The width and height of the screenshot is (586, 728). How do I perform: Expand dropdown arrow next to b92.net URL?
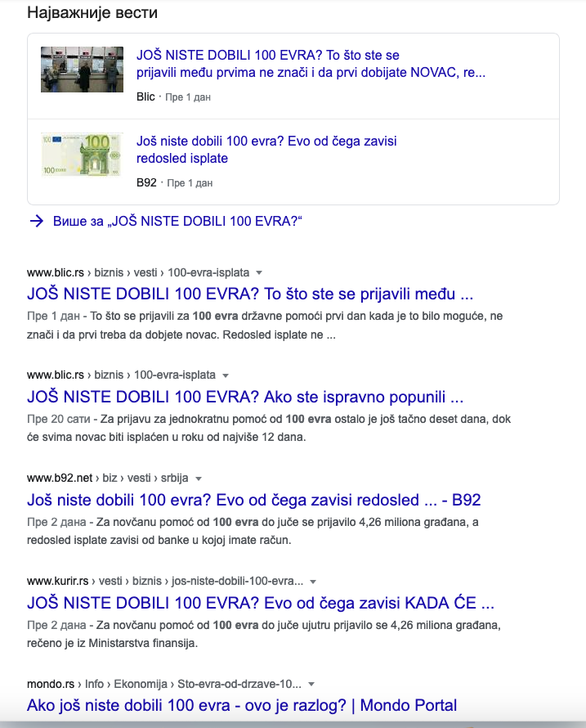pyautogui.click(x=199, y=479)
